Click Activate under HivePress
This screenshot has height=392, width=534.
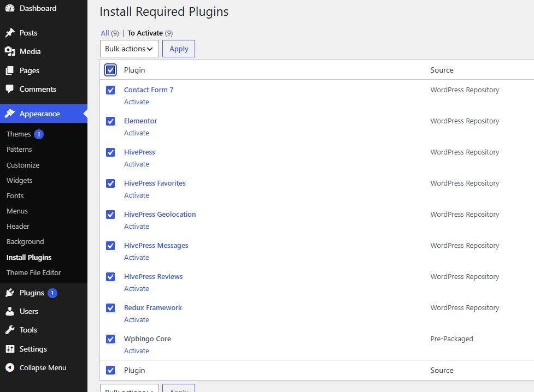tap(137, 164)
